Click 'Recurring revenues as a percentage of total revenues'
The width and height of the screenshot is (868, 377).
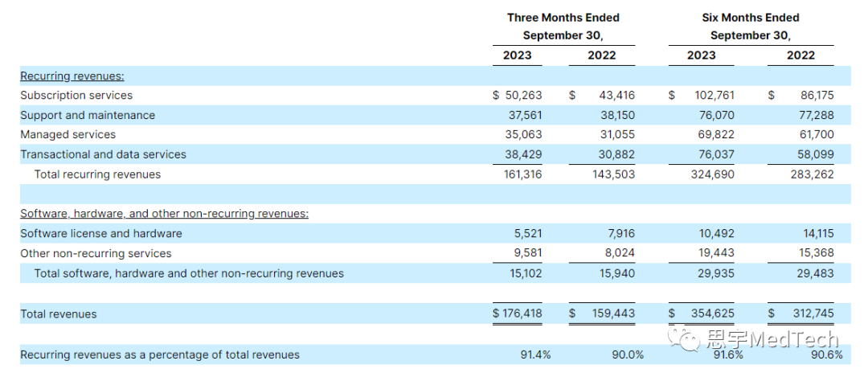click(159, 354)
